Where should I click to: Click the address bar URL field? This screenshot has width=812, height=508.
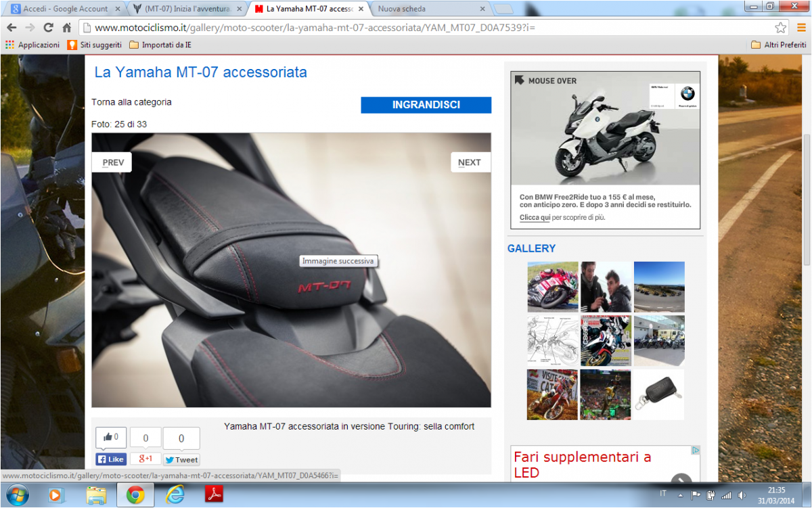pos(433,28)
